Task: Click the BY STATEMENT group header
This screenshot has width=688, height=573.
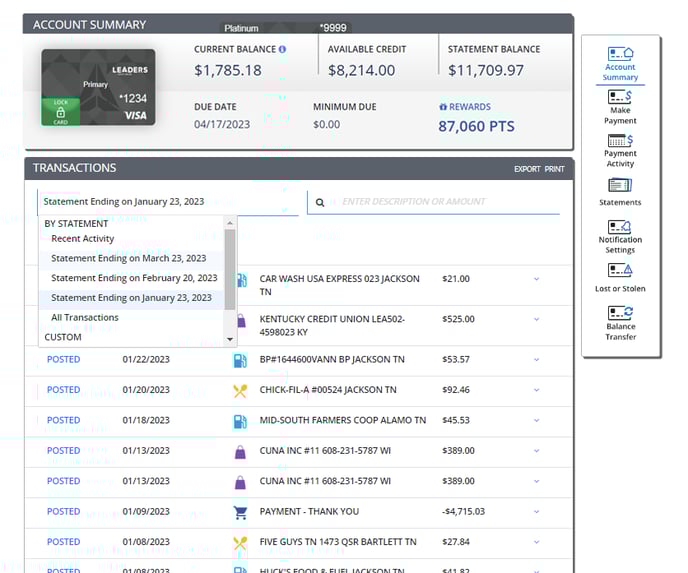Action: [76, 224]
